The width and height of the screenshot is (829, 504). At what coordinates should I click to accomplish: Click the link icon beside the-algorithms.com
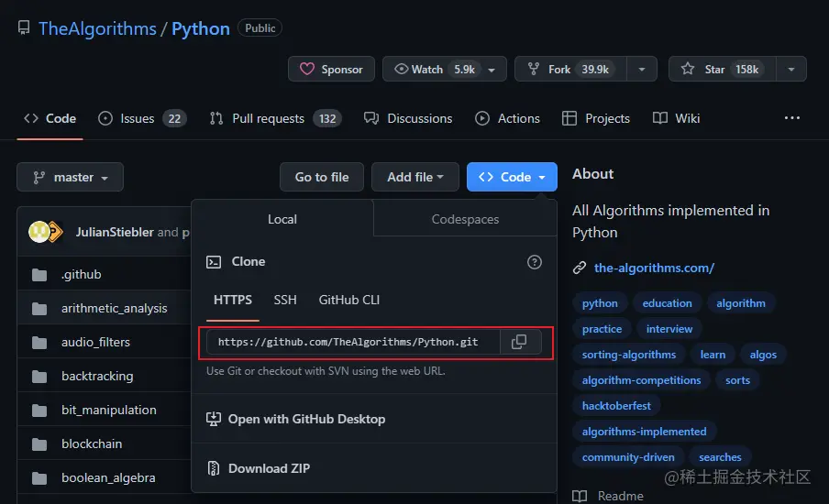580,268
